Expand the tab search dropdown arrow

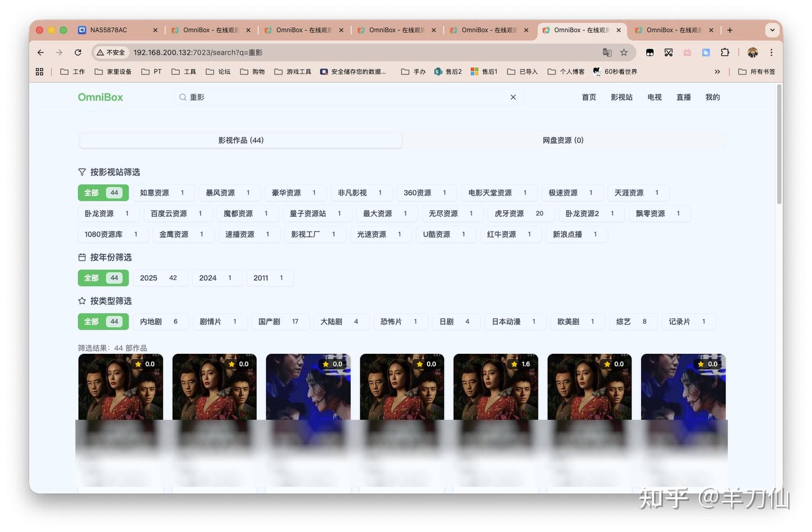[772, 30]
